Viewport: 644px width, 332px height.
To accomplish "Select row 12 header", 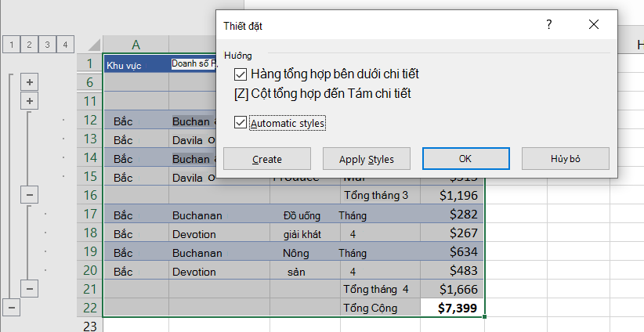I will click(x=90, y=120).
